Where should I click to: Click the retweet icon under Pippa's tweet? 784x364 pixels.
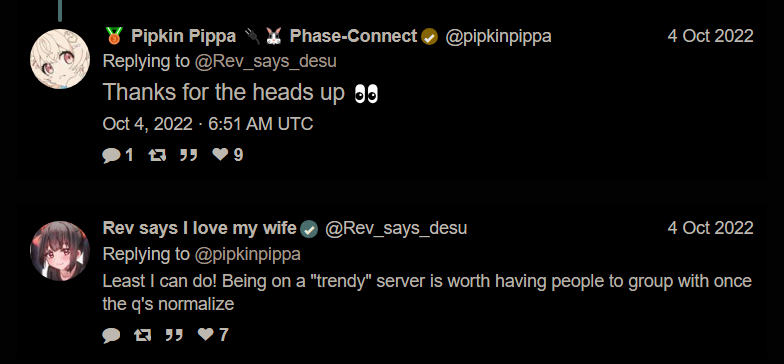pyautogui.click(x=157, y=156)
